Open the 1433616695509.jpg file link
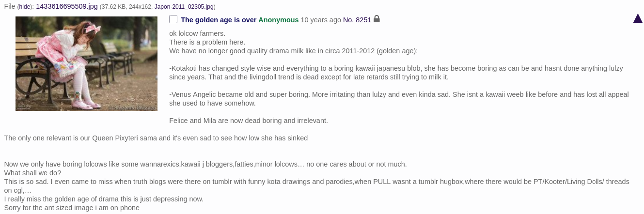 click(x=67, y=6)
